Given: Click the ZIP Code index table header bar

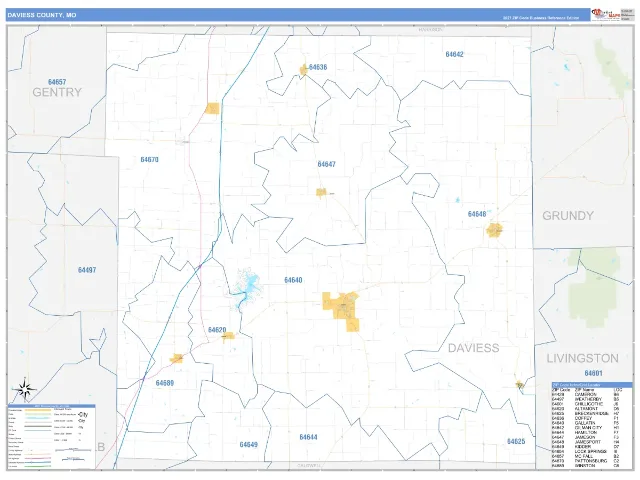Looking at the screenshot, I should click(592, 385).
